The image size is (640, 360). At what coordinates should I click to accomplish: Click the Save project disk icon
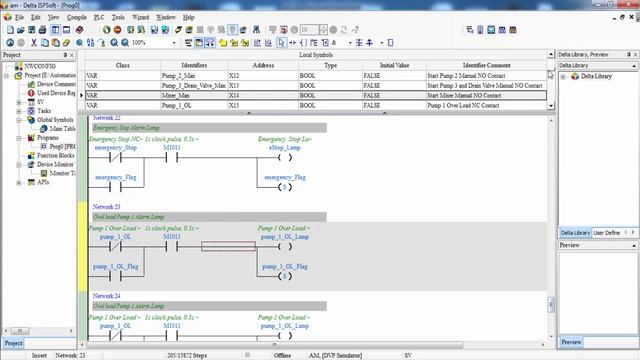coord(31,30)
